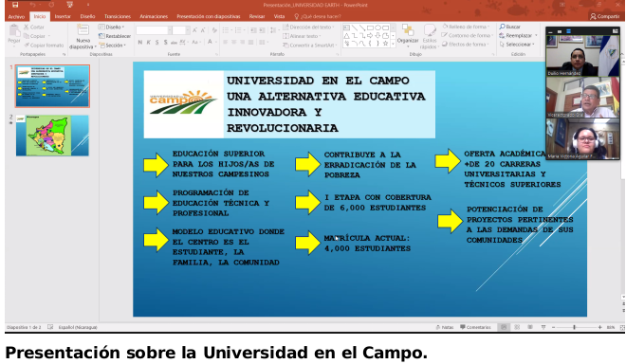Open the Archivo menu

16,17
